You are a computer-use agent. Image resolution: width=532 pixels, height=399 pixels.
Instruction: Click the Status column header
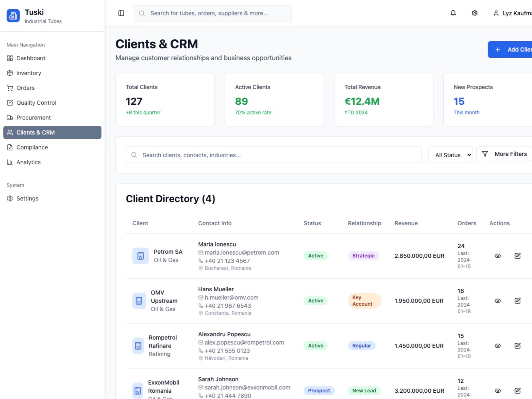coord(312,223)
